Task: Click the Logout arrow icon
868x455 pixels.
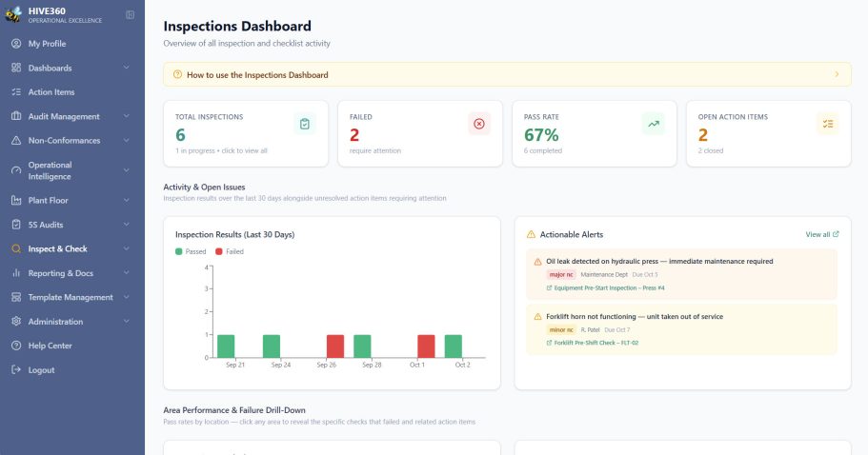Action: (16, 370)
